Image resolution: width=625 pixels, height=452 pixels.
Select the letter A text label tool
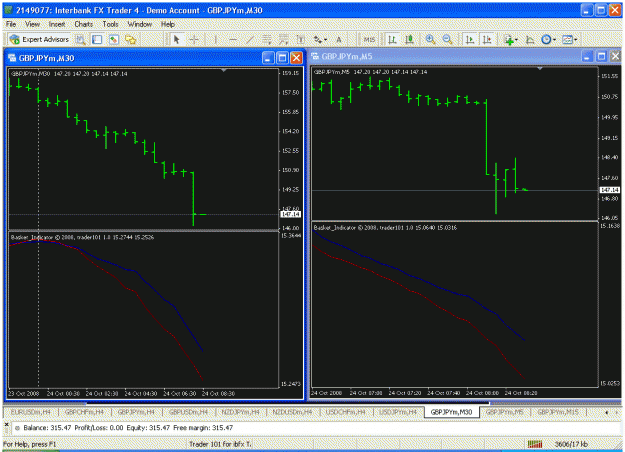click(338, 39)
